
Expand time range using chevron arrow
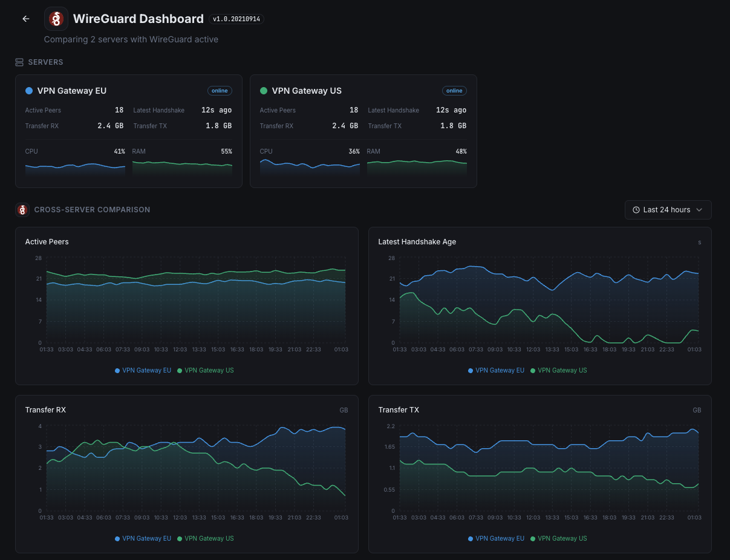point(699,210)
